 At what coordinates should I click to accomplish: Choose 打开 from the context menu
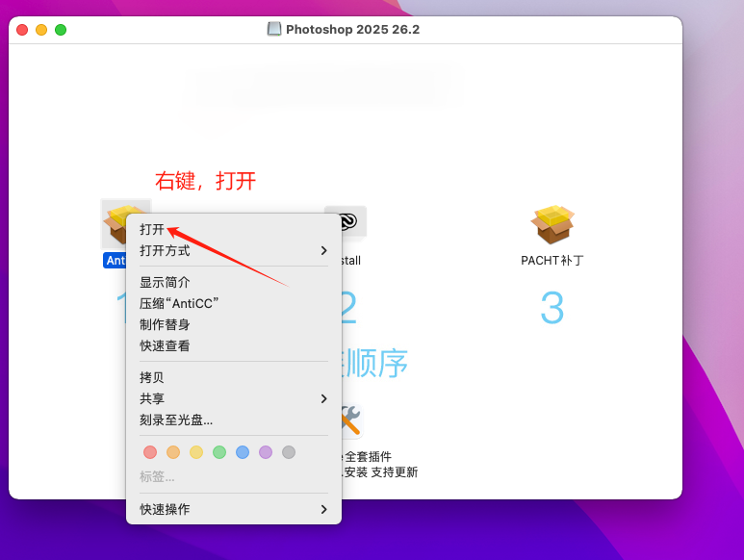coord(234,230)
